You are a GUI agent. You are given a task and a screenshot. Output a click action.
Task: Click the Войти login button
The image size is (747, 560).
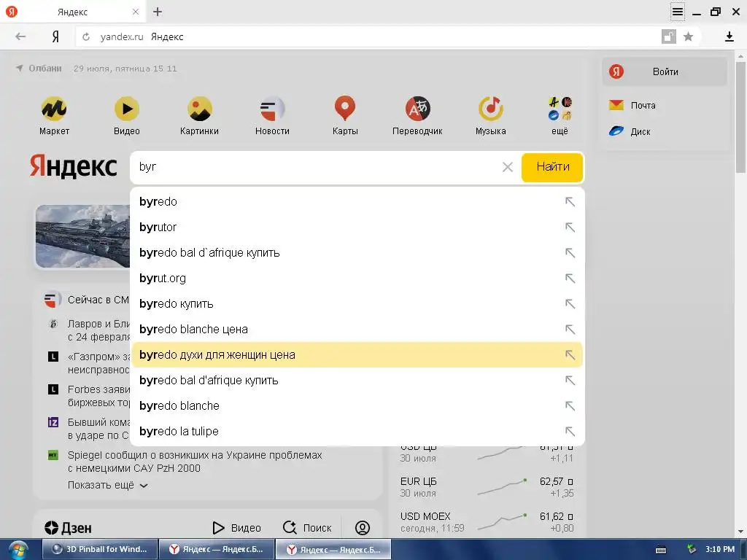pos(665,72)
